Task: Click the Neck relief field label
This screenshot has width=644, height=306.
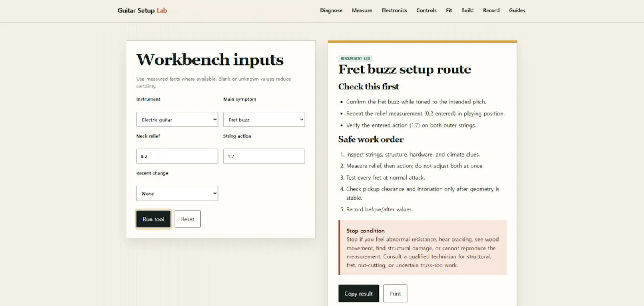Action: click(148, 136)
